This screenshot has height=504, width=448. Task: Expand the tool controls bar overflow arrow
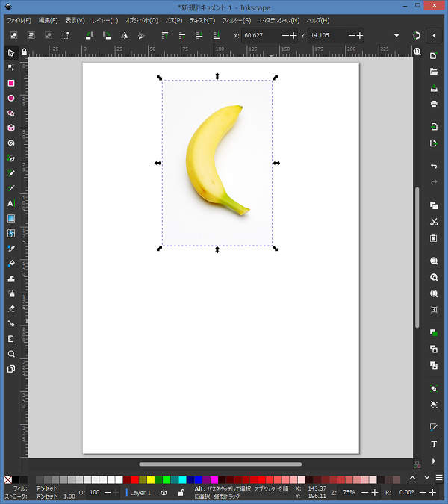coord(396,35)
